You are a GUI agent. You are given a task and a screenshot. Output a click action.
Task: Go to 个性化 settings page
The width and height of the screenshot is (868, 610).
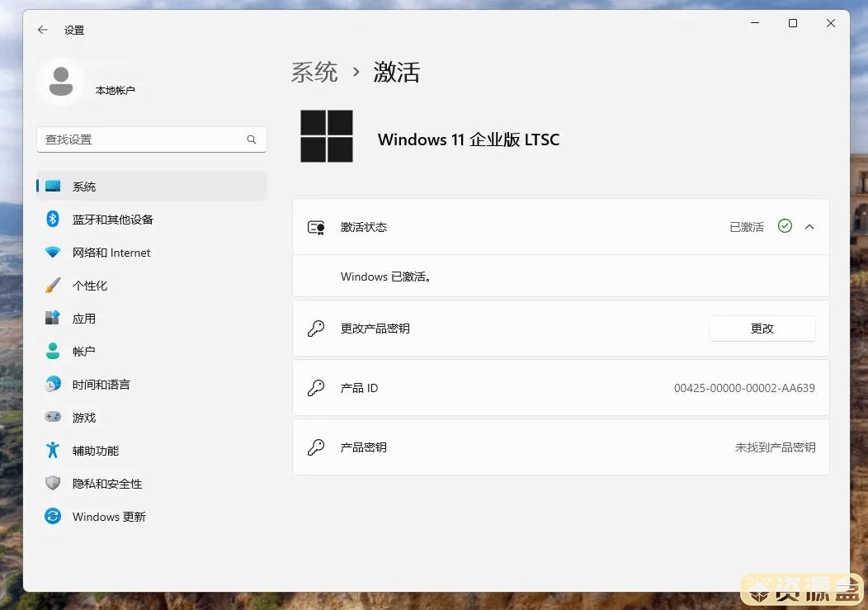coord(152,286)
